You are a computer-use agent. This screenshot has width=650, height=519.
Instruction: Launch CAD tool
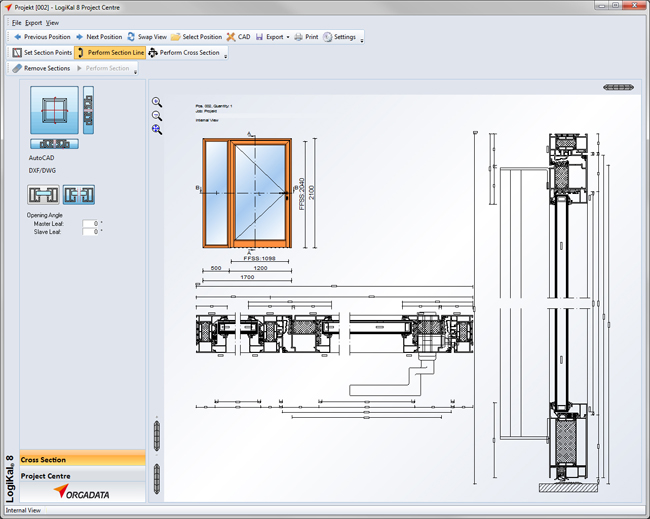(238, 37)
